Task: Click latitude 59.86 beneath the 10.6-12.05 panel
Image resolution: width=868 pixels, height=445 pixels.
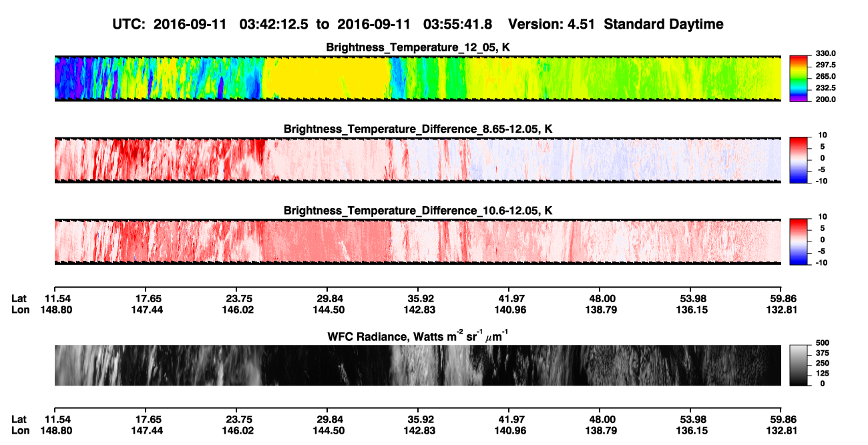Action: pos(783,298)
